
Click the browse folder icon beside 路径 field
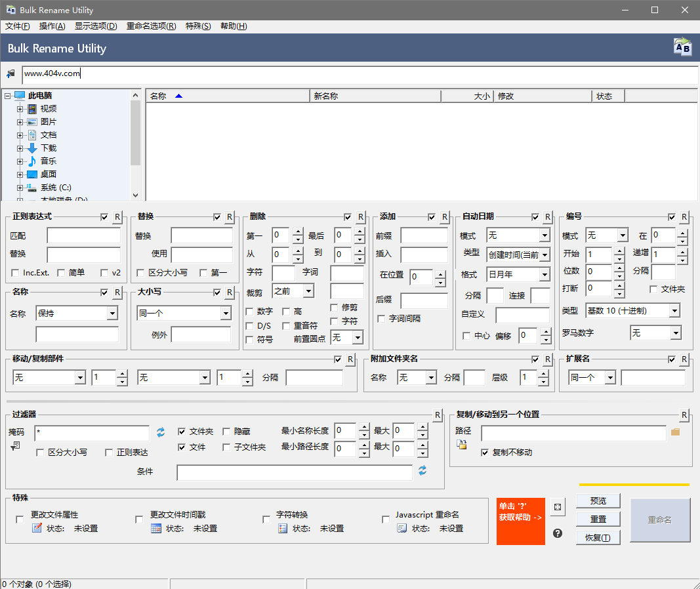tap(675, 432)
